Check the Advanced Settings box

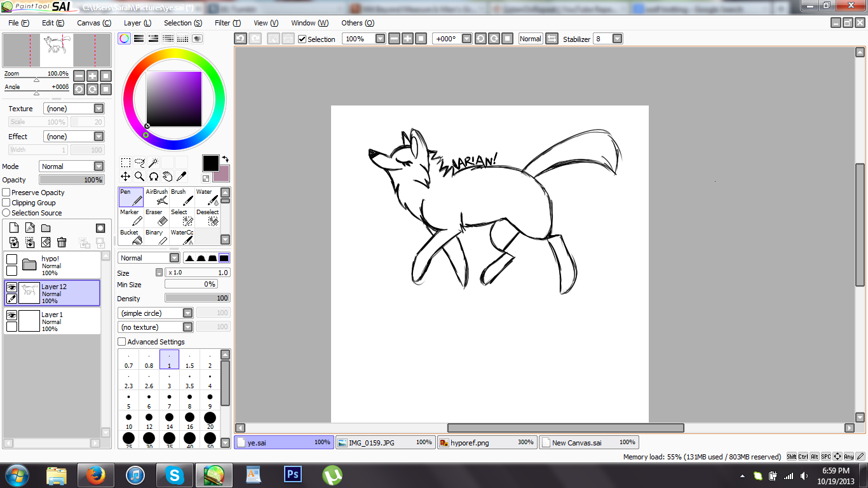[x=122, y=342]
